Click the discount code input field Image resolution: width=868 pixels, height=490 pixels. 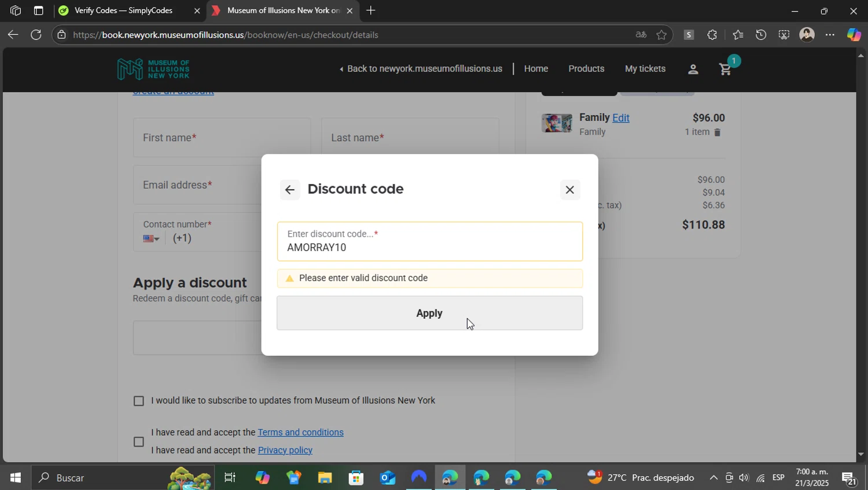click(430, 241)
